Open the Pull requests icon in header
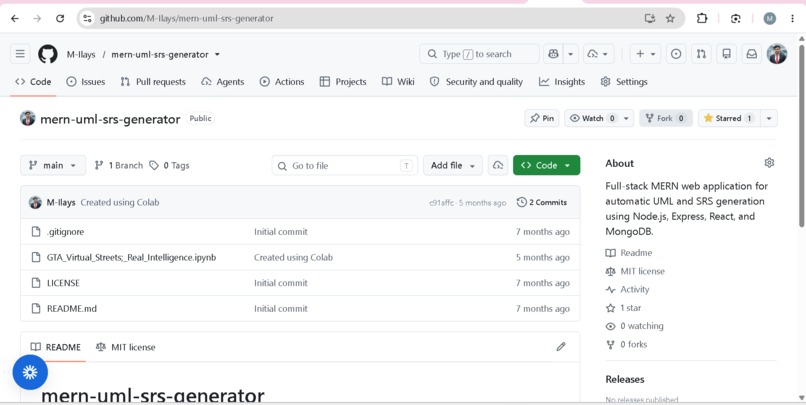The image size is (806, 405). point(701,54)
